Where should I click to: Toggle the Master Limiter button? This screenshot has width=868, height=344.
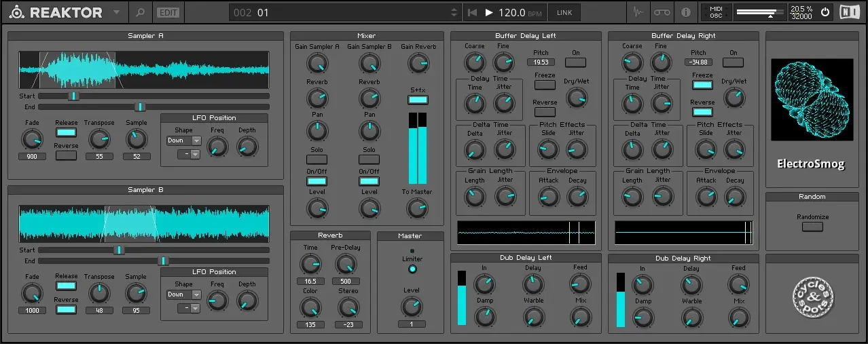click(412, 269)
